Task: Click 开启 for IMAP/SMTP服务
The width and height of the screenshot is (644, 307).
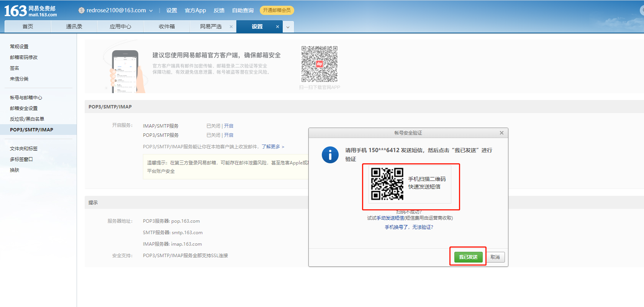Action: pyautogui.click(x=229, y=126)
